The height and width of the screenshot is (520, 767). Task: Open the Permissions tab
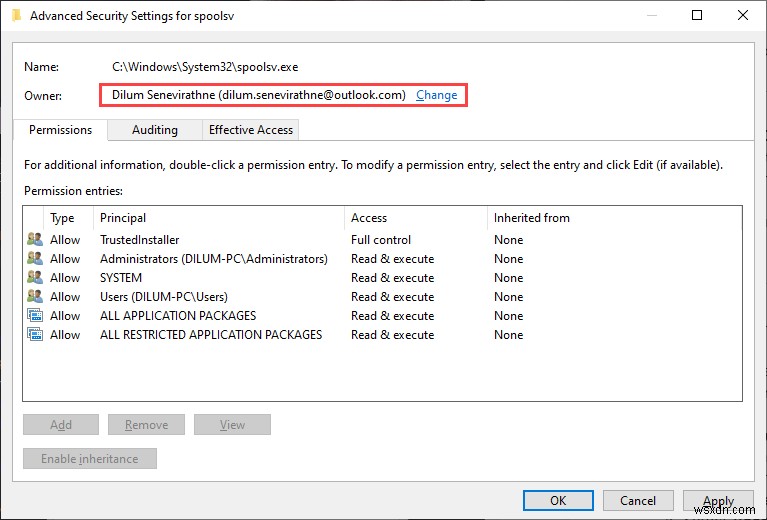(x=60, y=130)
